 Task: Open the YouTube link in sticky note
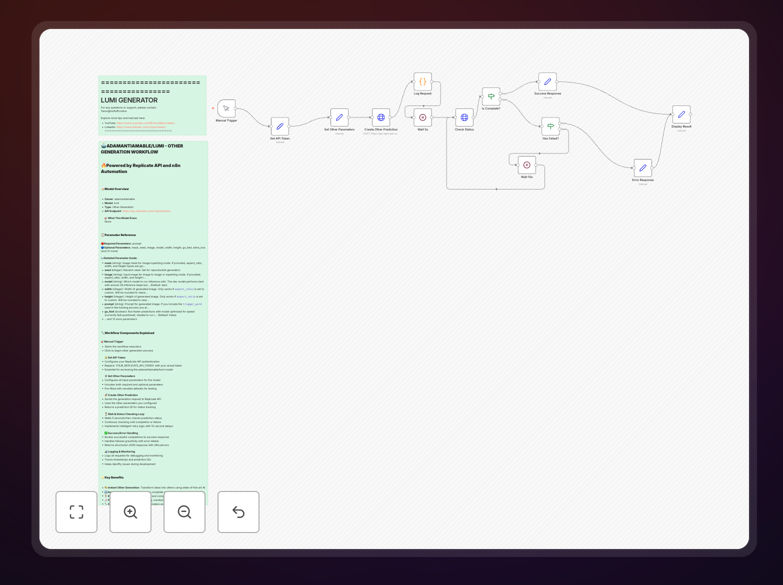(x=145, y=123)
